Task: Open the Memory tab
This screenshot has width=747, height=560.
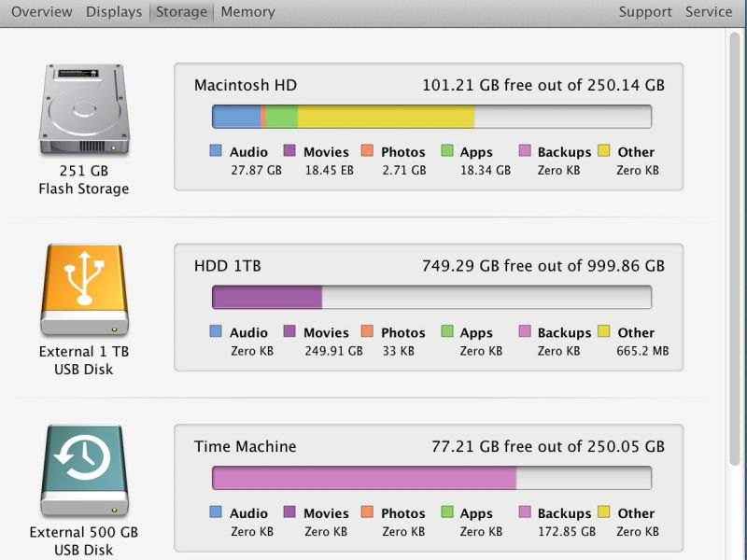Action: tap(247, 11)
